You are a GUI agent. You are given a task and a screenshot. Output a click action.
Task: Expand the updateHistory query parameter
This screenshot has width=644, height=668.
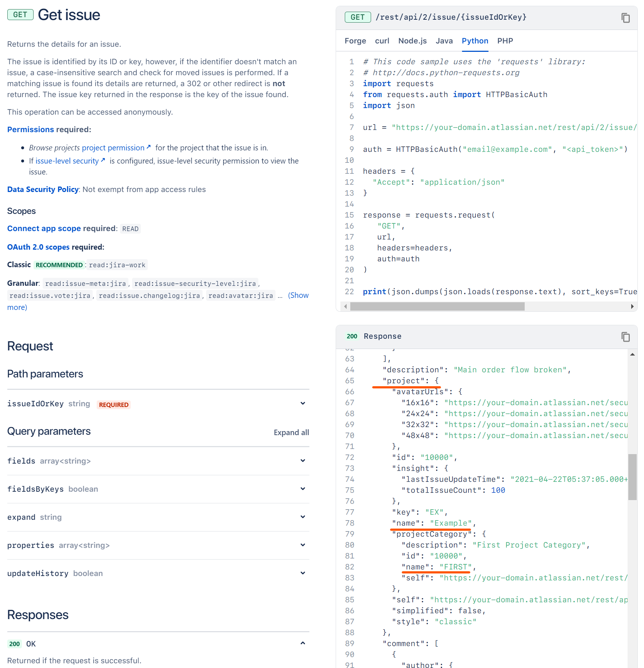[303, 573]
